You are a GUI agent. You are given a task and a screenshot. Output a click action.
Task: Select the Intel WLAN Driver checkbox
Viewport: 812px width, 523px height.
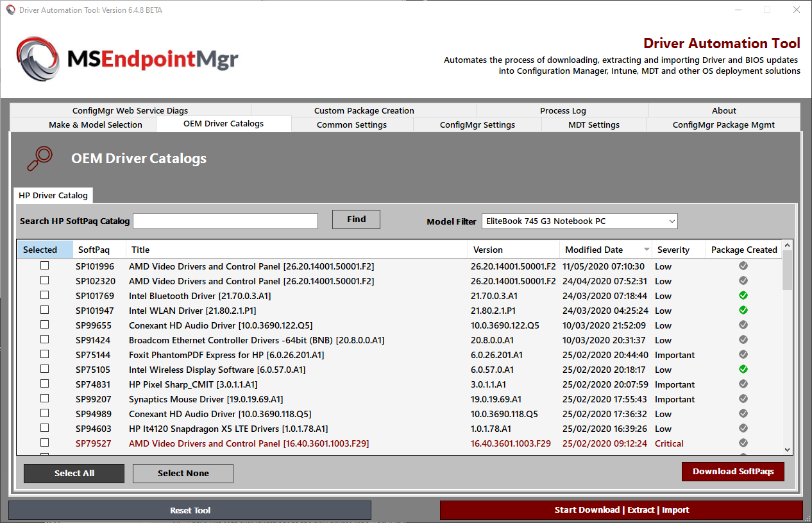click(x=45, y=310)
